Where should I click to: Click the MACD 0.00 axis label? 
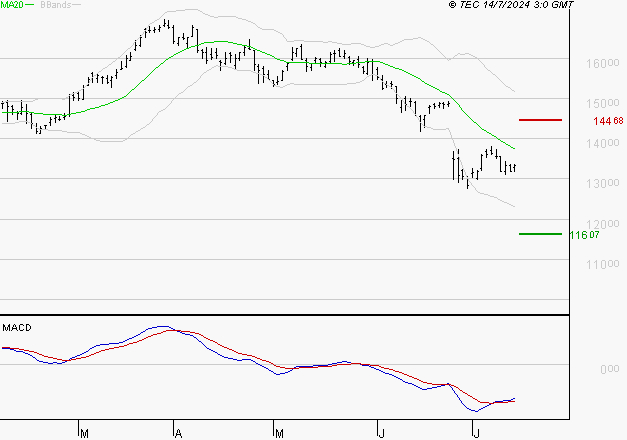609,369
